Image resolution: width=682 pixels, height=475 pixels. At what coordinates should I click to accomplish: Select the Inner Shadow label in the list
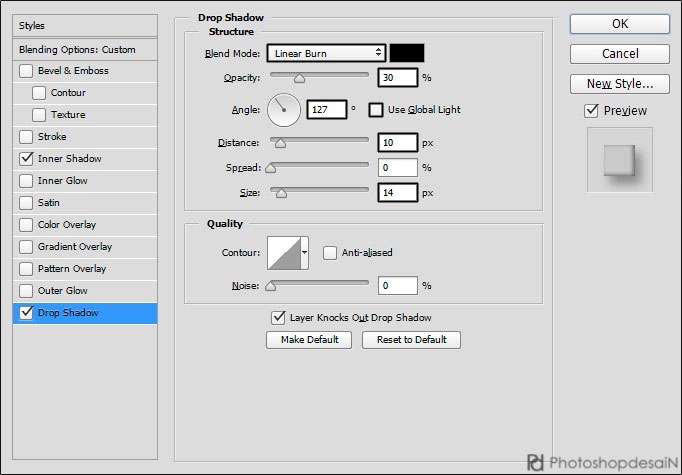tap(70, 159)
